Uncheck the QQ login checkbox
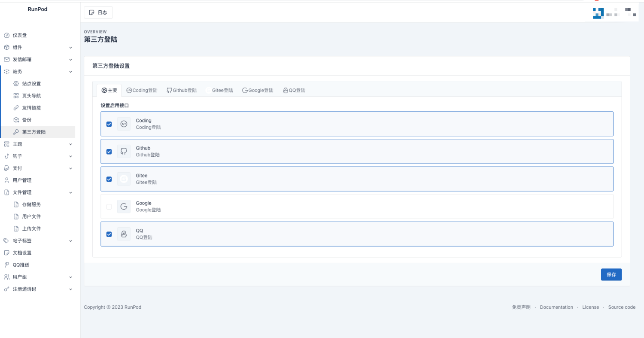Image resolution: width=644 pixels, height=338 pixels. tap(109, 234)
